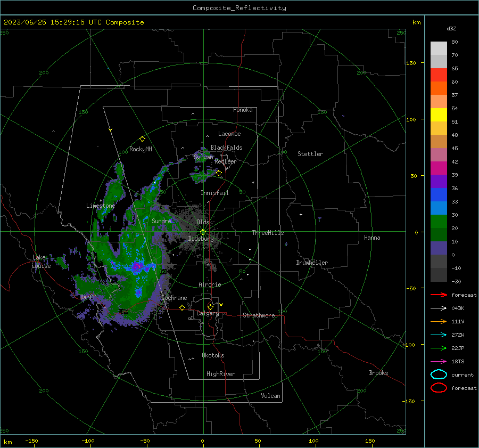Screen dimensions: 479x448
Task: Click the 'km' unit label at top right
Action: (416, 22)
